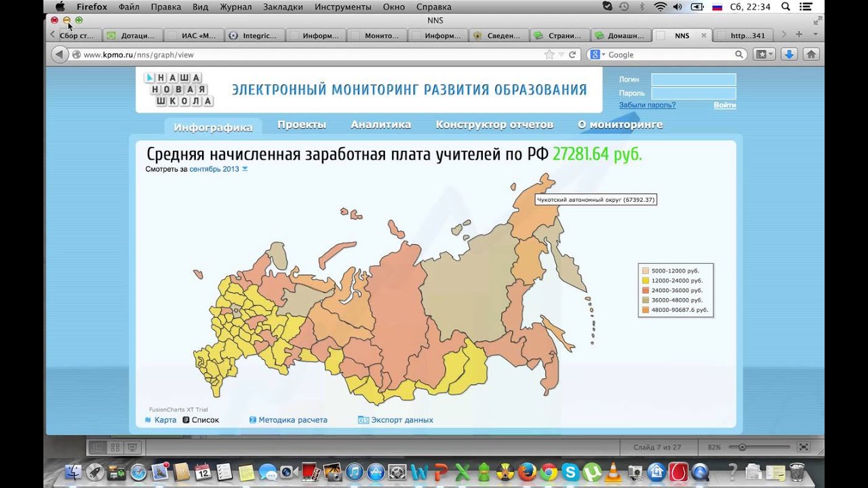Click the 48000-90687.6 руб. legend entry
The width and height of the screenshot is (868, 488).
pos(675,310)
